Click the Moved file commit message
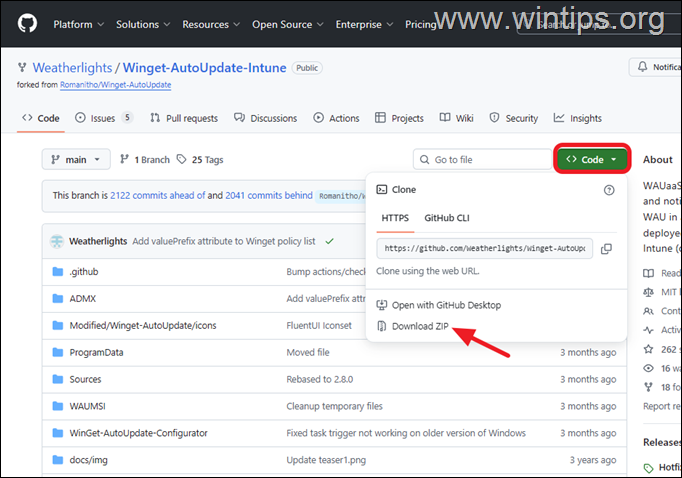 click(x=308, y=353)
